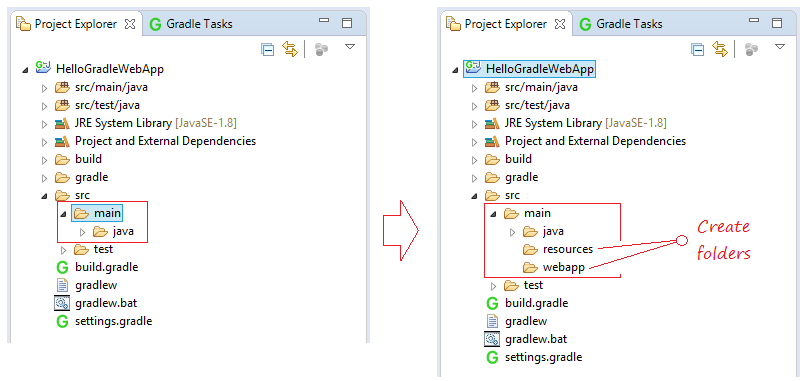The width and height of the screenshot is (808, 381).
Task: Select src/test/java package icon in right panel
Action: coord(492,106)
